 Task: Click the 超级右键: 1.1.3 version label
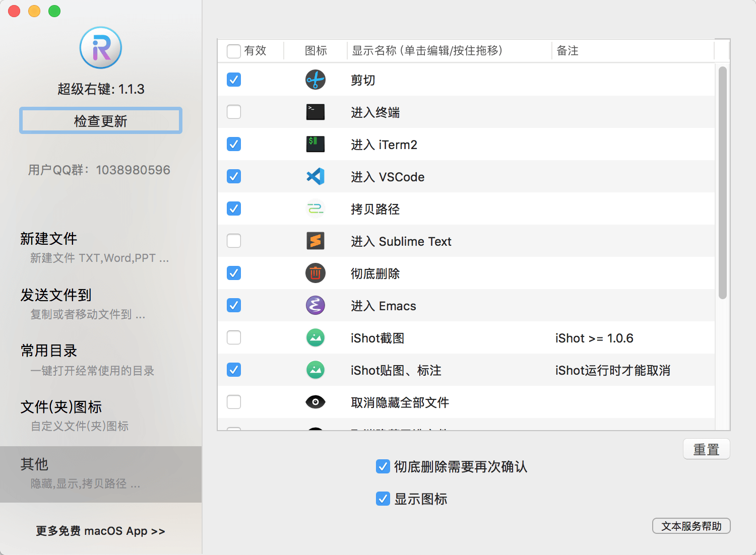point(101,89)
